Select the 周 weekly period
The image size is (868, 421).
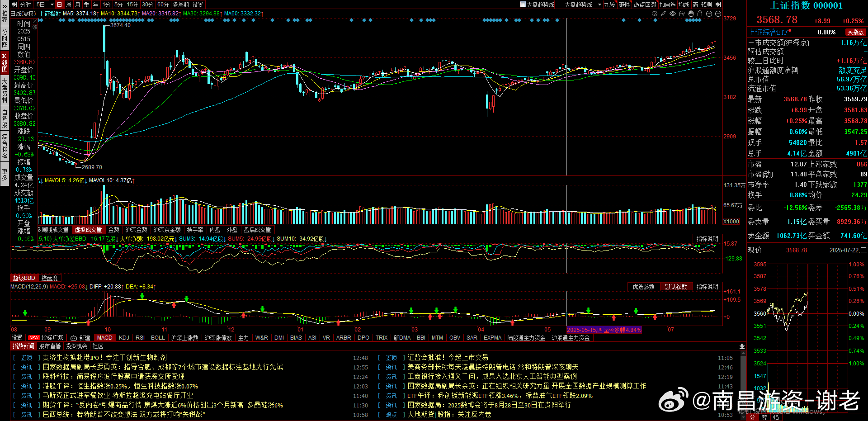click(69, 5)
